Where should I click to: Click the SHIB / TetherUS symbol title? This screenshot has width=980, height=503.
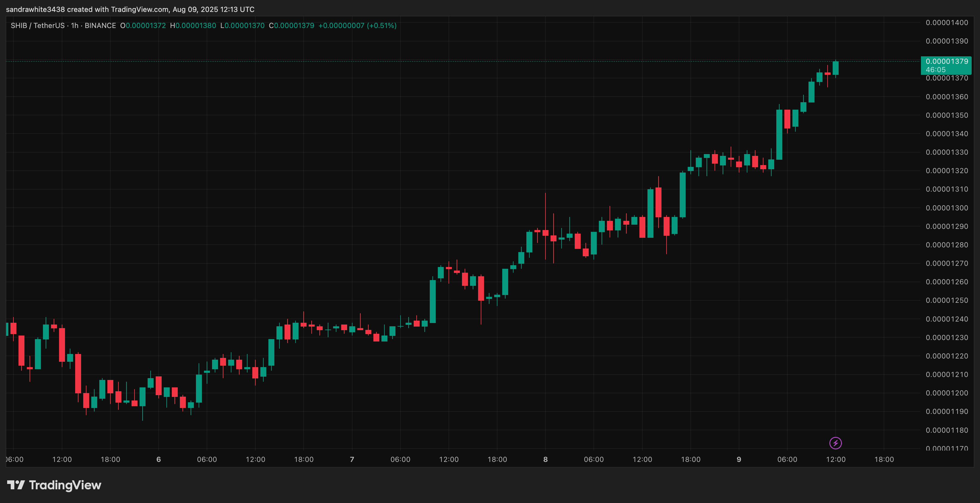38,25
